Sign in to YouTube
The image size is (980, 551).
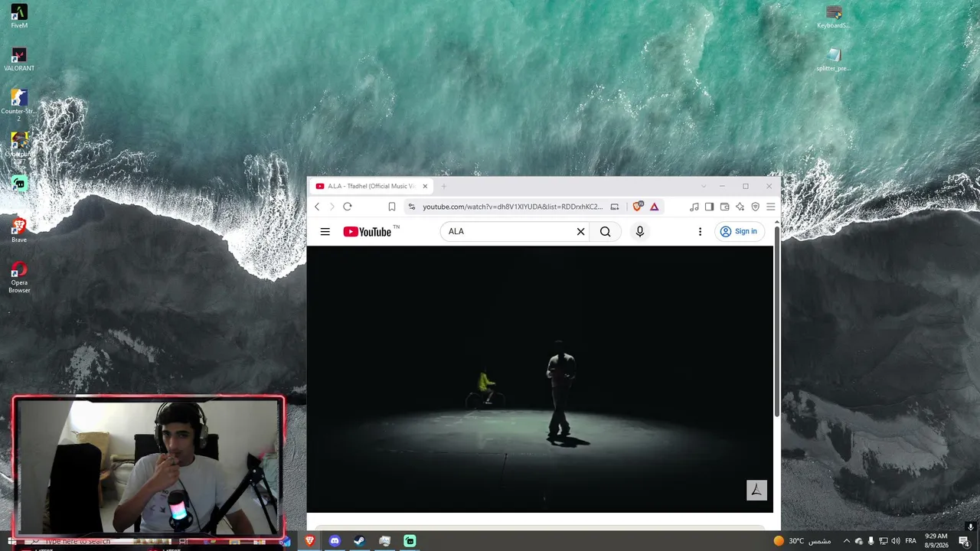click(x=739, y=231)
